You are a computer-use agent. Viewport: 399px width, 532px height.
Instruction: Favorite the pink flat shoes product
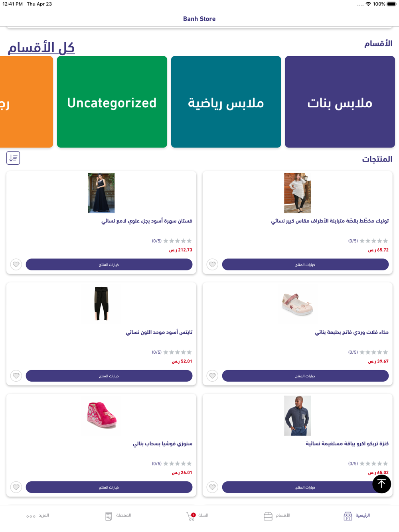[x=212, y=376]
